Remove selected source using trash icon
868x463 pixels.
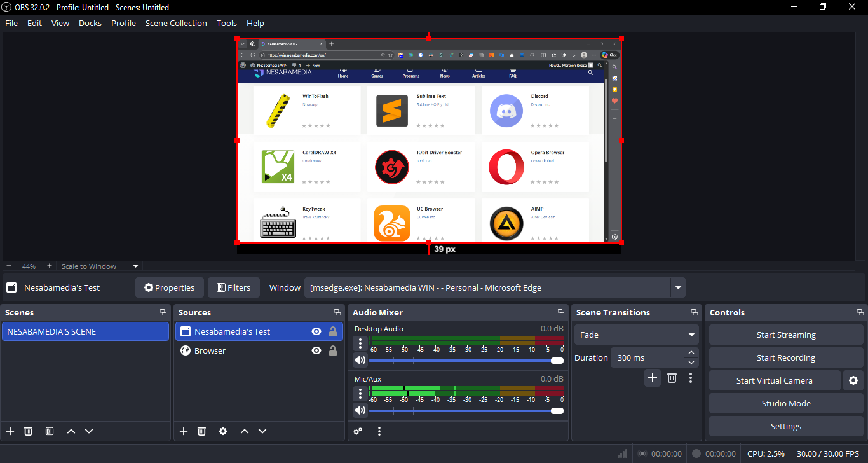[201, 431]
